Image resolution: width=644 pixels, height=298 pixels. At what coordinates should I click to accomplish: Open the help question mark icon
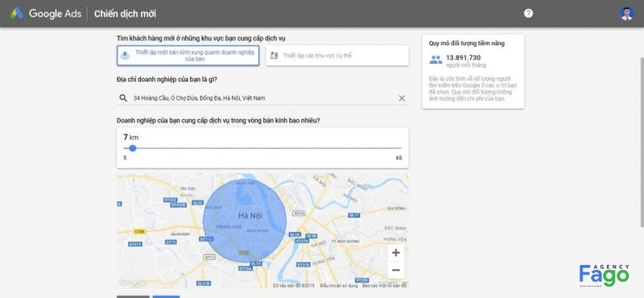tap(528, 13)
